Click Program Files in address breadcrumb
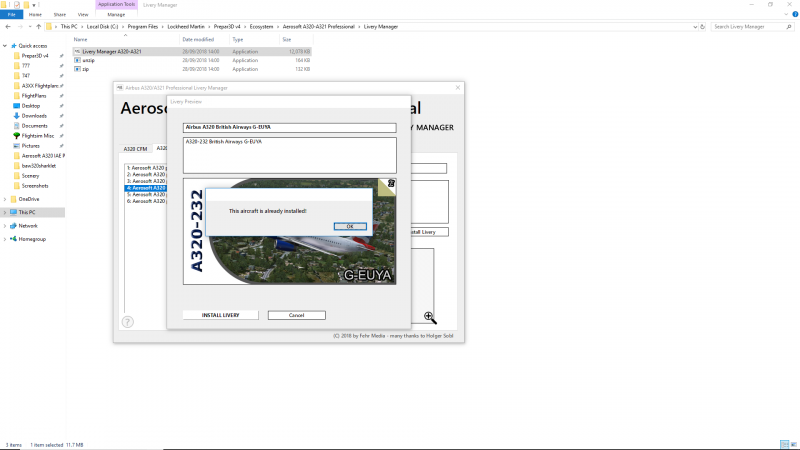Image resolution: width=800 pixels, height=450 pixels. click(x=143, y=27)
